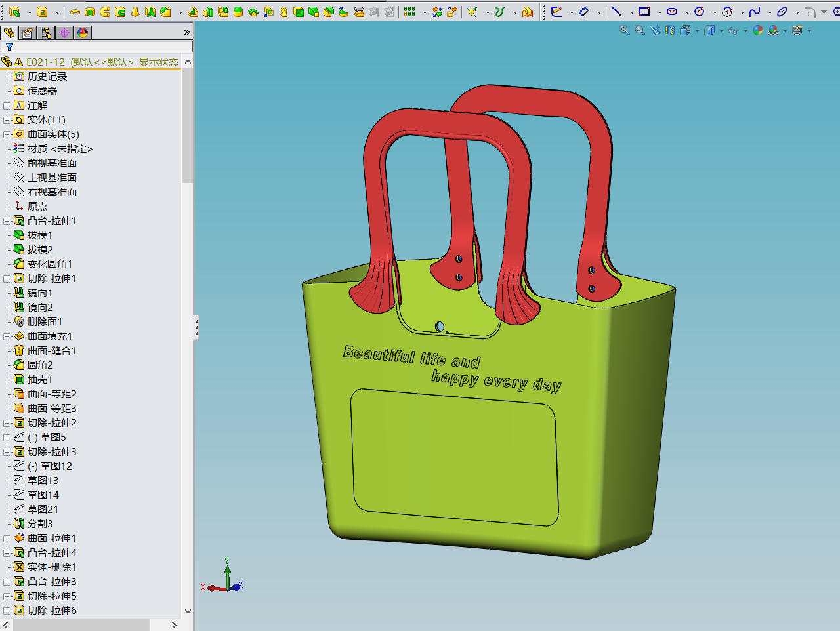840x631 pixels.
Task: Collapse the left panel via splitter handle
Action: click(196, 327)
